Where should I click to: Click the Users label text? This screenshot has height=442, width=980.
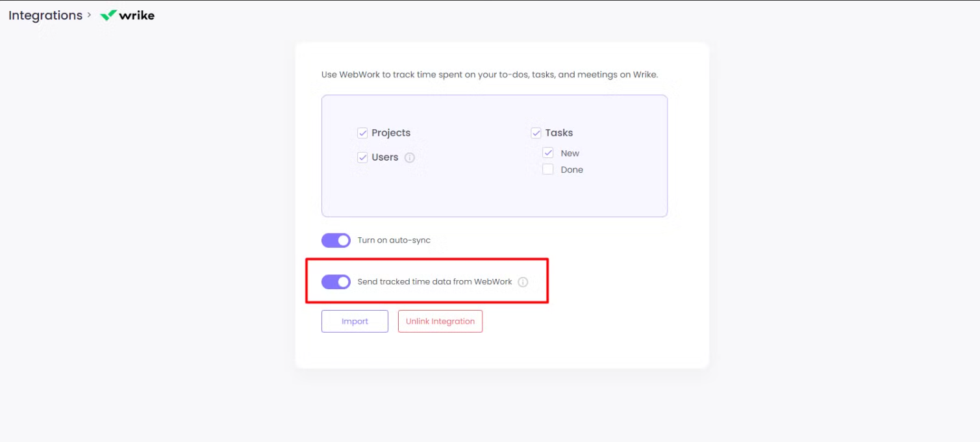point(385,157)
